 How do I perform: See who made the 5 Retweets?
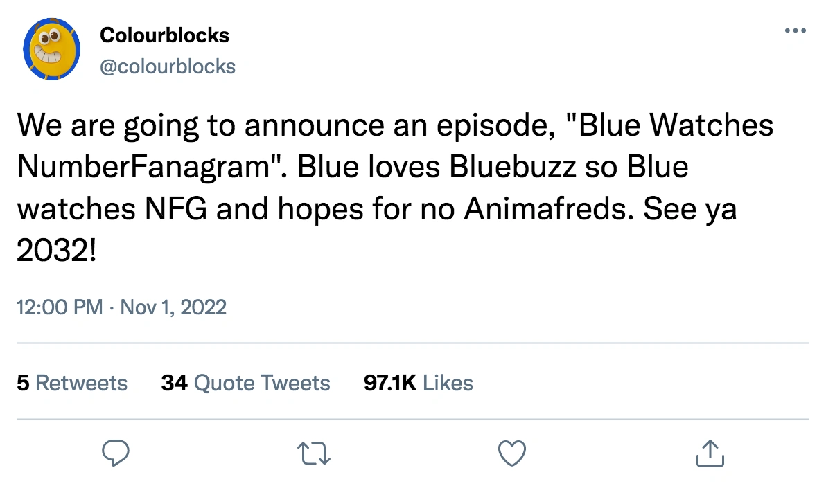pos(71,382)
